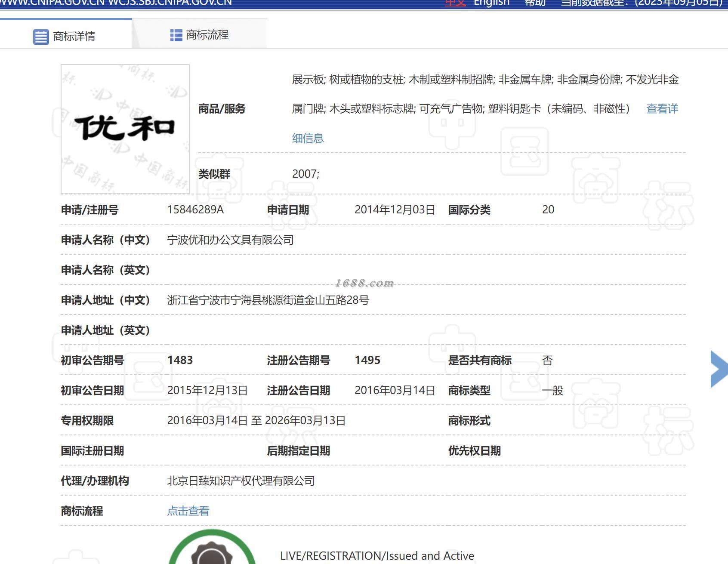Click the green registration status badge icon

coord(212,547)
